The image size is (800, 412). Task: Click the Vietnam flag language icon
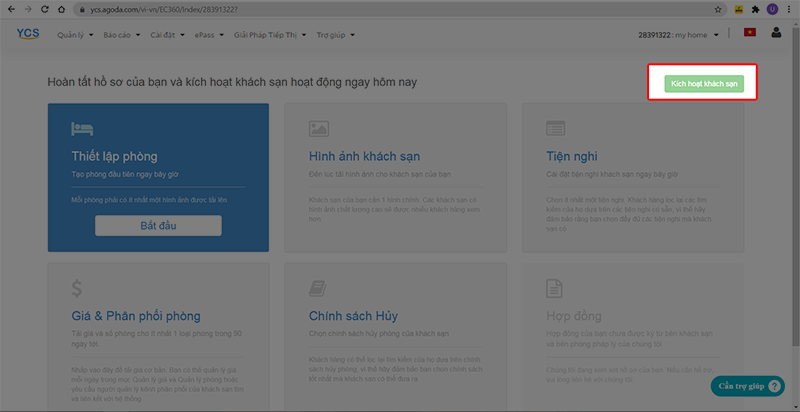point(749,34)
